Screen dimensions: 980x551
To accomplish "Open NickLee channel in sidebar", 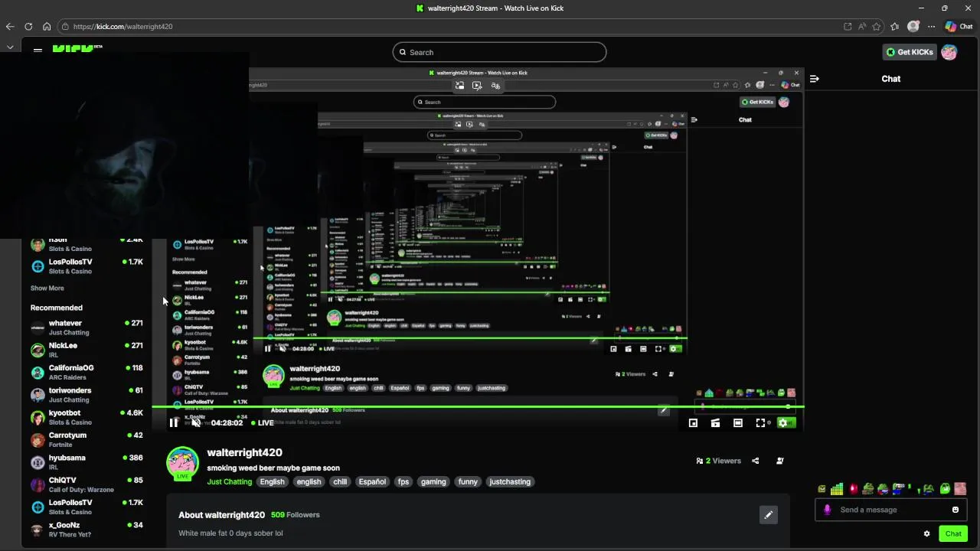I will (87, 350).
